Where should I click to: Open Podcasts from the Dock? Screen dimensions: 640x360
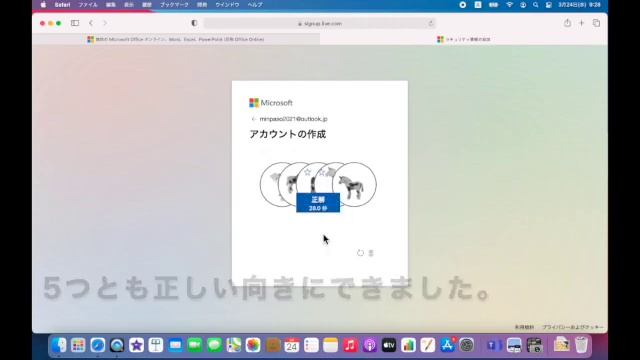tap(369, 345)
